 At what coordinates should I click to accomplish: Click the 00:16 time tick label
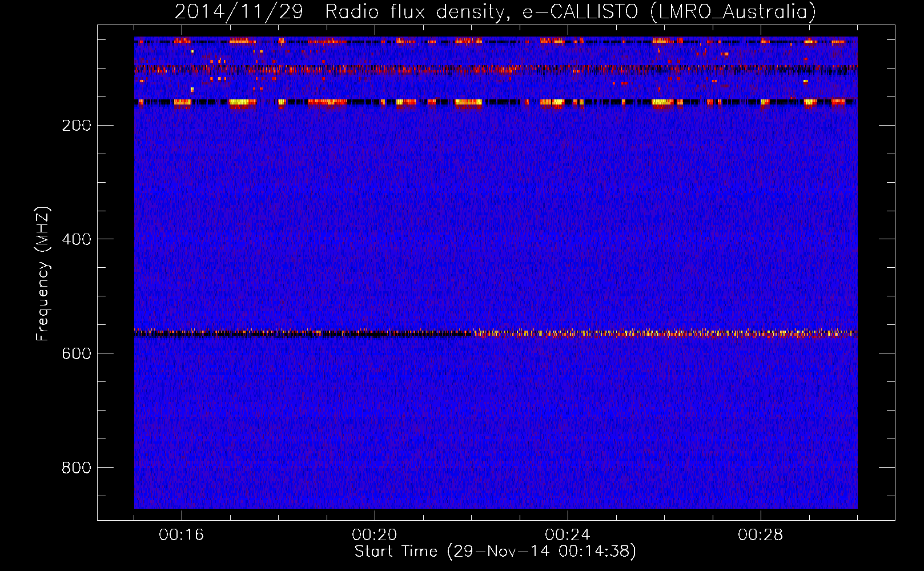(182, 535)
